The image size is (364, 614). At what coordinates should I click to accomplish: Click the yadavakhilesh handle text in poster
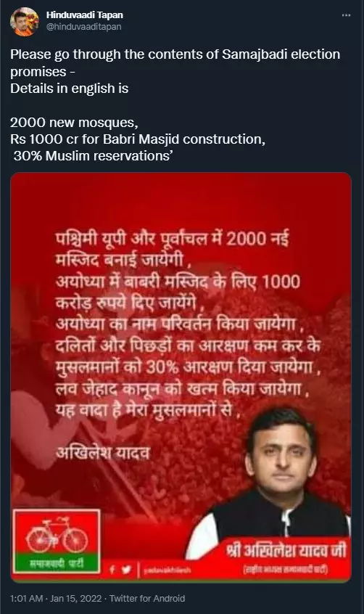coord(167,570)
